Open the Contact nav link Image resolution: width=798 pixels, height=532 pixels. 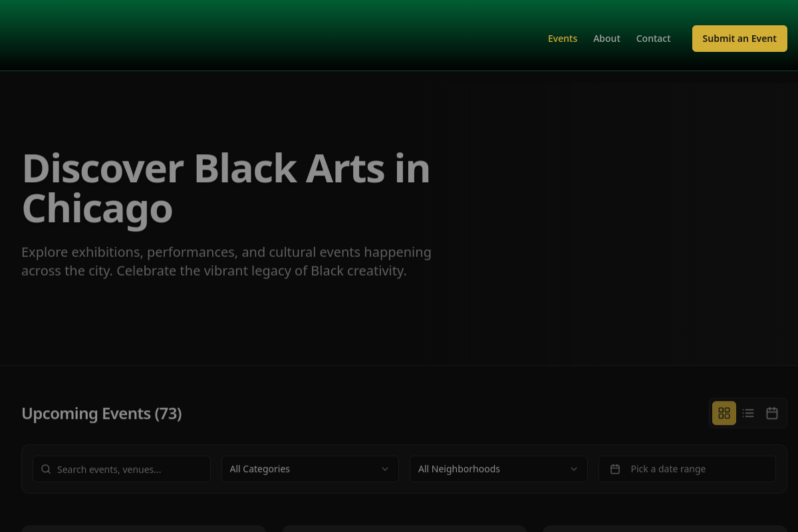pyautogui.click(x=653, y=39)
